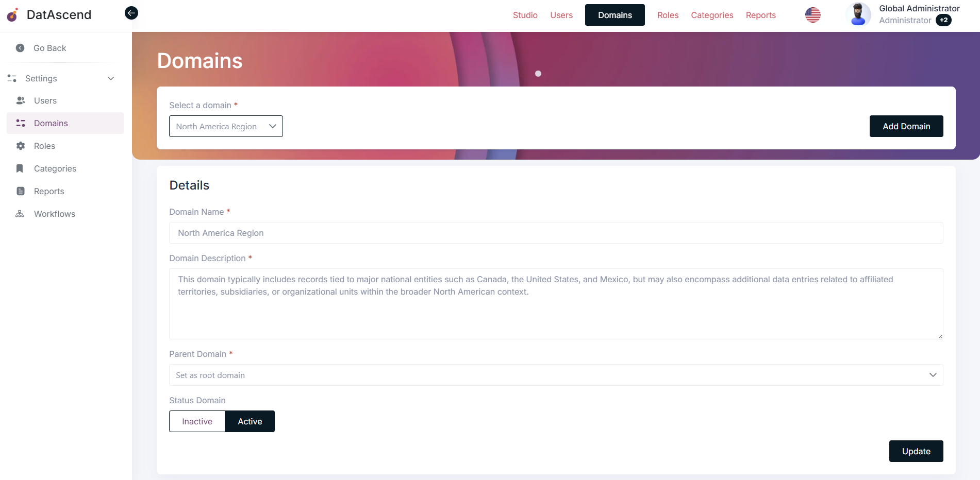Keep domain status Active by clicking Active
Screen dimensions: 980x480
[250, 421]
